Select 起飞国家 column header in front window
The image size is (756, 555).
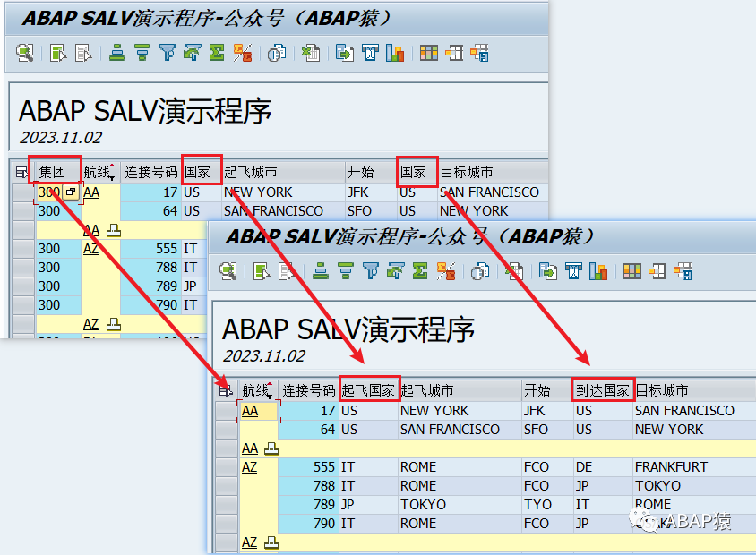(x=369, y=390)
